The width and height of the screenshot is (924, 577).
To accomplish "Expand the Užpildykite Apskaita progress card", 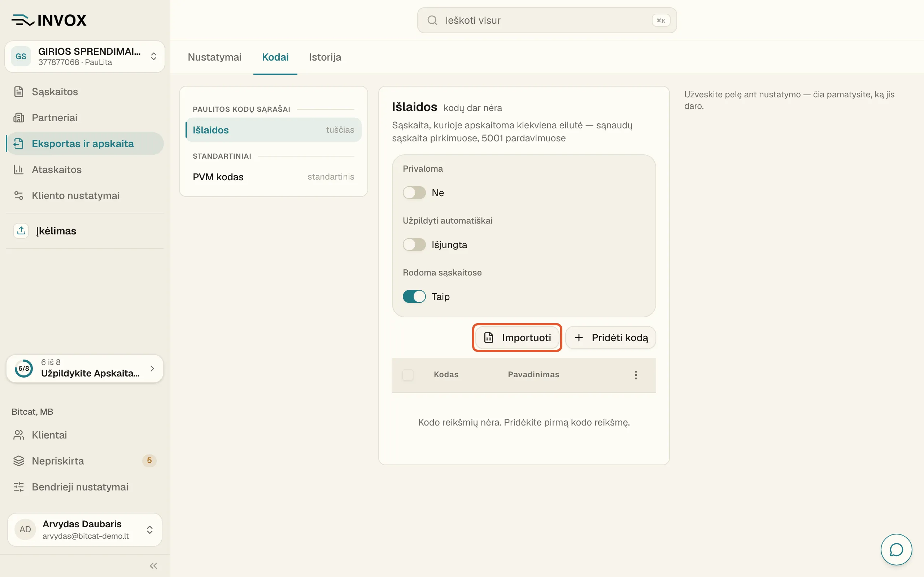I will [85, 368].
